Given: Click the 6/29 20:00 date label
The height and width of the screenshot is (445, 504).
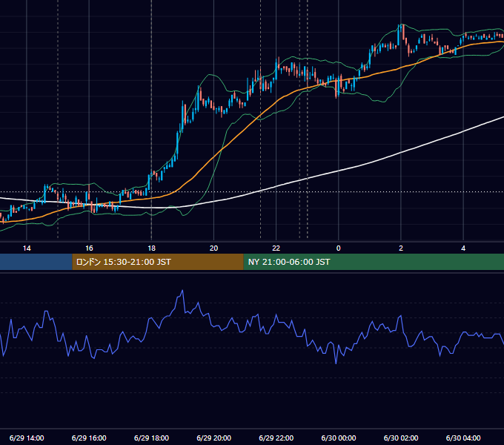Looking at the screenshot, I should [x=213, y=438].
